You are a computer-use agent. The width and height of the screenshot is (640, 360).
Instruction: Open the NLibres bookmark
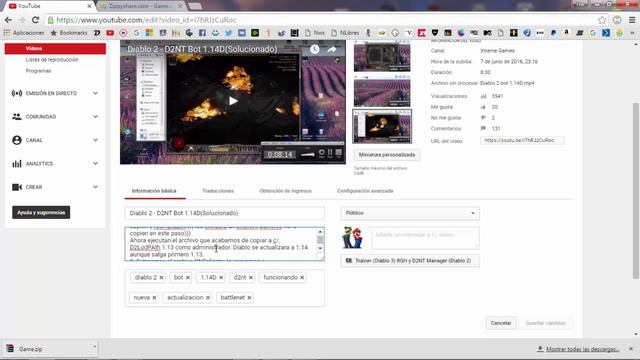[x=345, y=33]
